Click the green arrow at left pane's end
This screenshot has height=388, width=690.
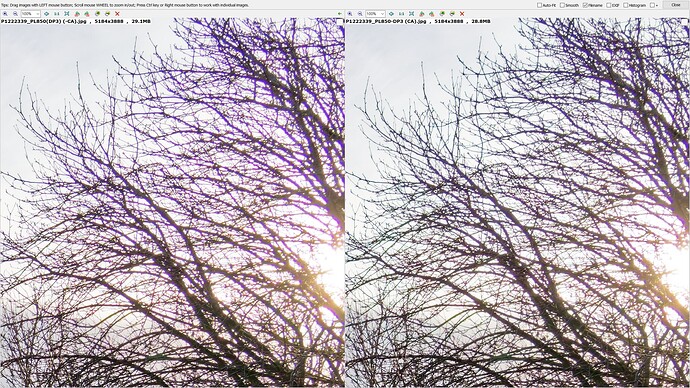tap(339, 14)
